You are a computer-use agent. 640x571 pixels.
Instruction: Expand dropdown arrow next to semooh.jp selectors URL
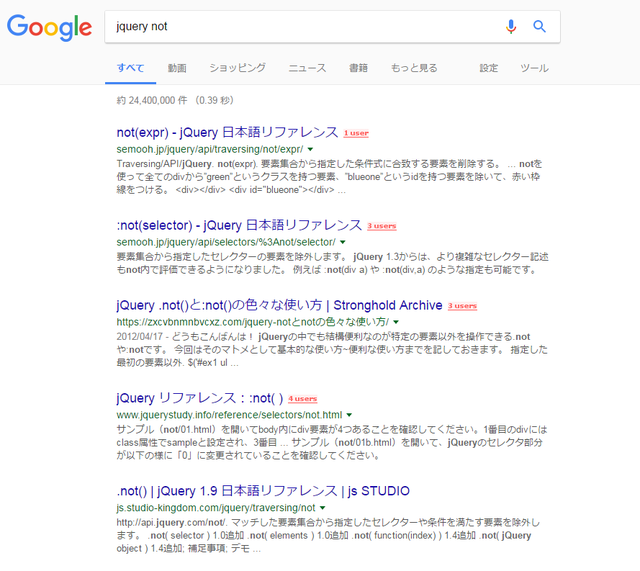tap(343, 242)
